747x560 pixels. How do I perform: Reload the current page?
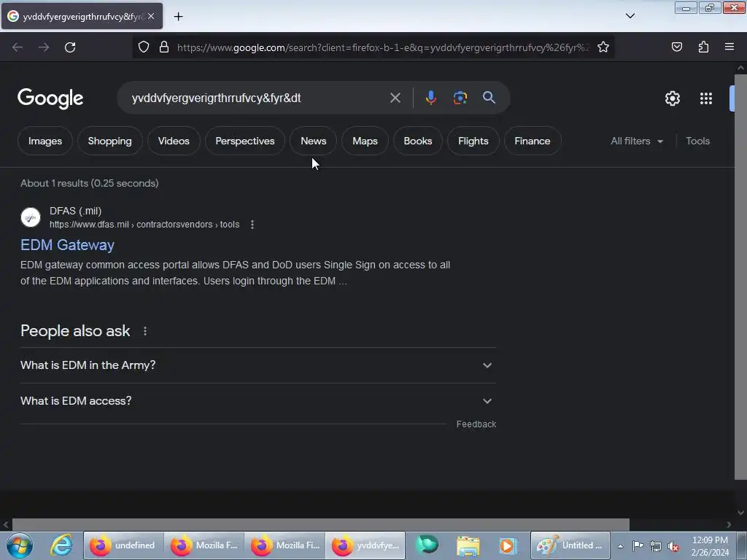(70, 47)
